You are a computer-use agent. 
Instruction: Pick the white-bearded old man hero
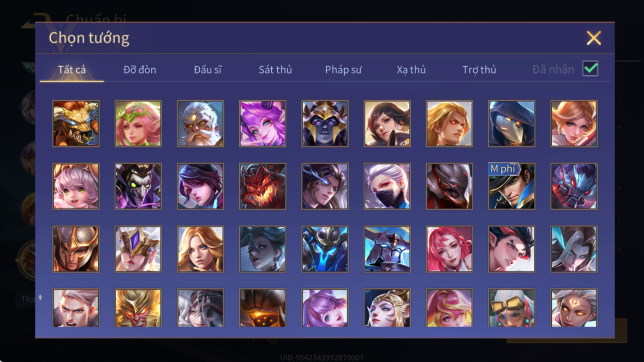click(200, 124)
